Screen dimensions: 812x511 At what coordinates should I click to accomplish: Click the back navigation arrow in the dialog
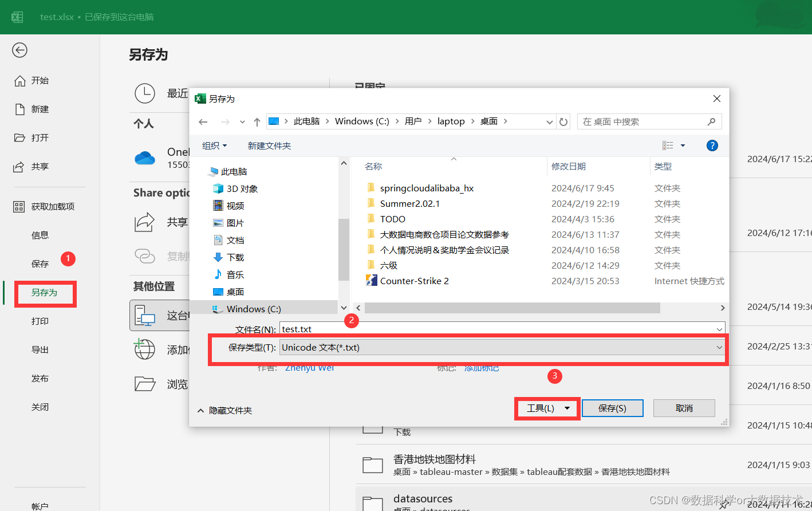click(x=204, y=121)
